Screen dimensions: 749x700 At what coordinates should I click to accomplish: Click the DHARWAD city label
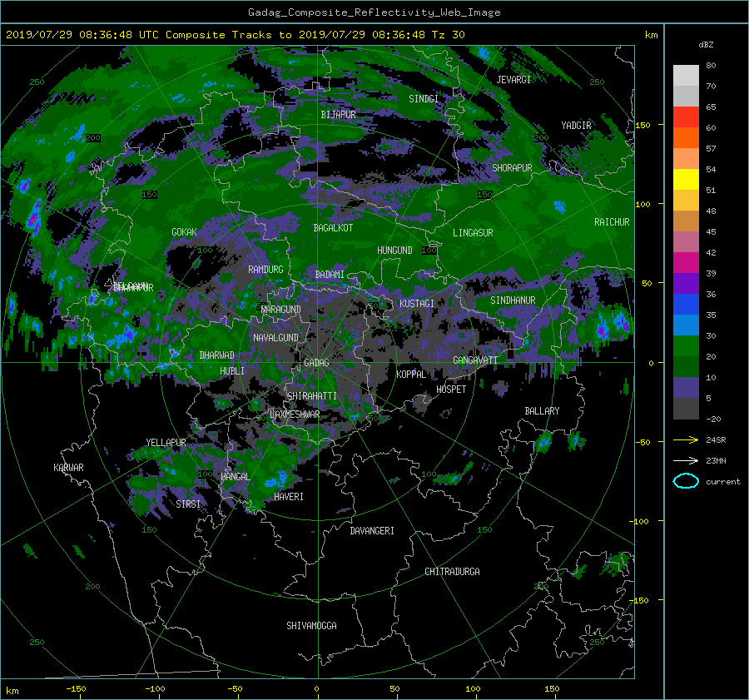pos(216,355)
